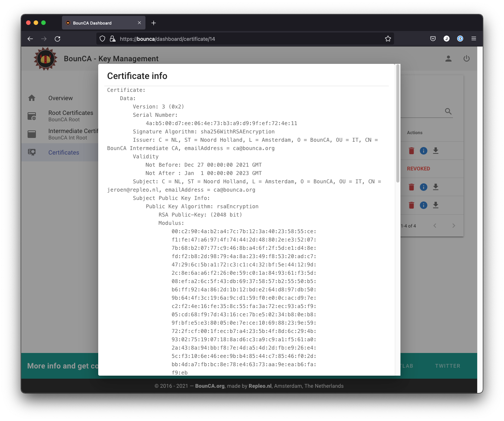This screenshot has height=421, width=504.
Task: Go to next table page chevron
Action: (x=454, y=226)
